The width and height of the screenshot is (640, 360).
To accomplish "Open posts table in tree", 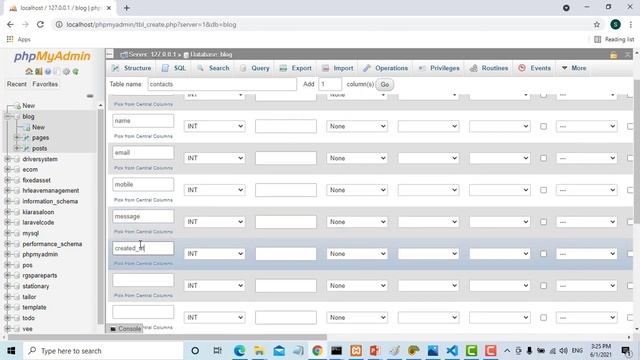I will (x=40, y=148).
